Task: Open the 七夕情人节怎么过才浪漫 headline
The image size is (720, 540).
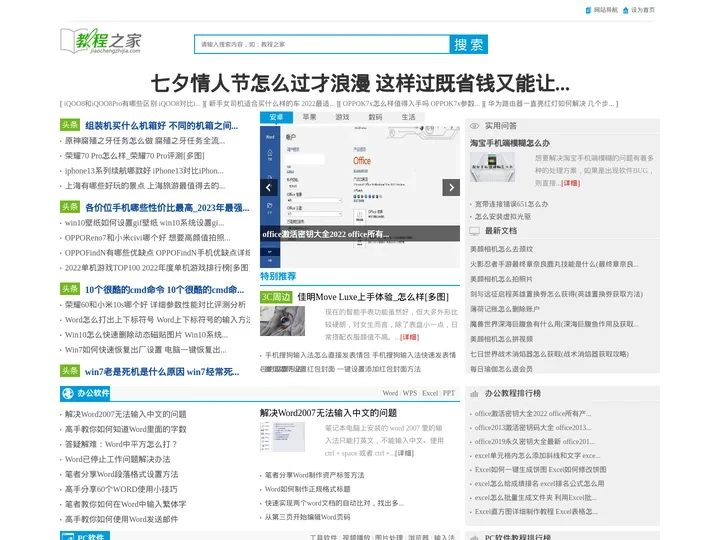Action: [x=360, y=84]
